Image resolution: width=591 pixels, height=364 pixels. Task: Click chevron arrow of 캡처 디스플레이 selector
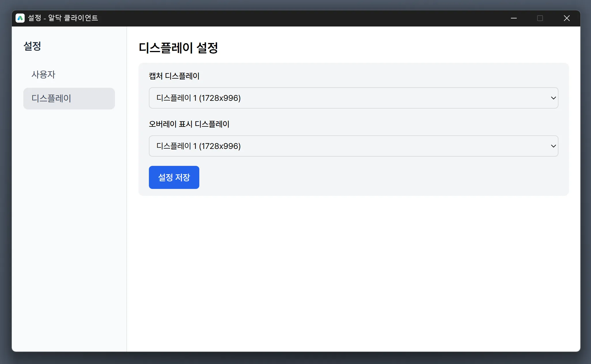pyautogui.click(x=553, y=98)
